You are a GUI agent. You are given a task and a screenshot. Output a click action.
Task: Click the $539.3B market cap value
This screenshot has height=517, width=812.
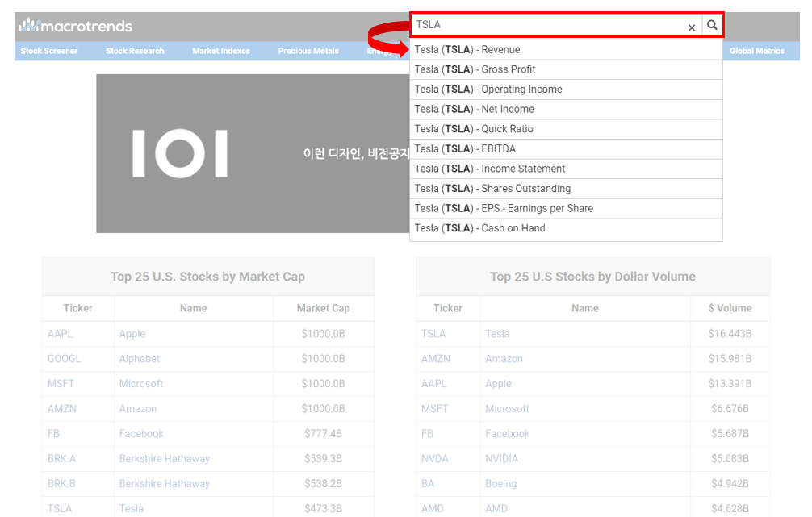point(323,458)
